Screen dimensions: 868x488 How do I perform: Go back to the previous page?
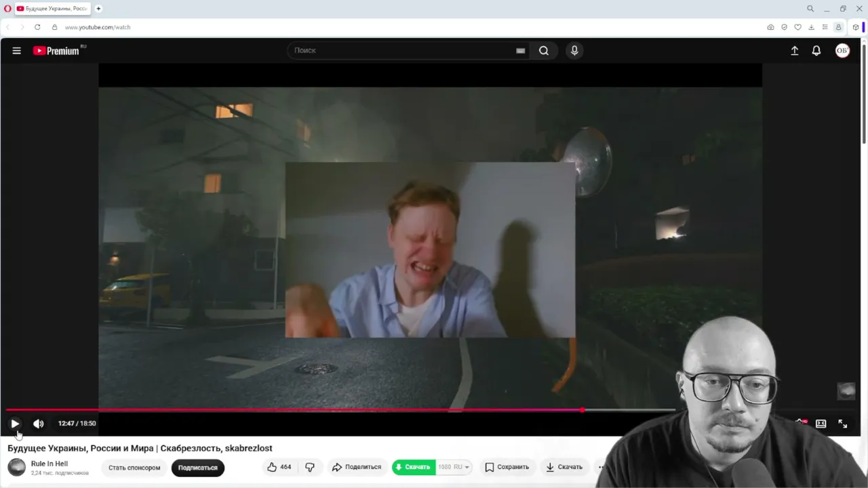8,27
